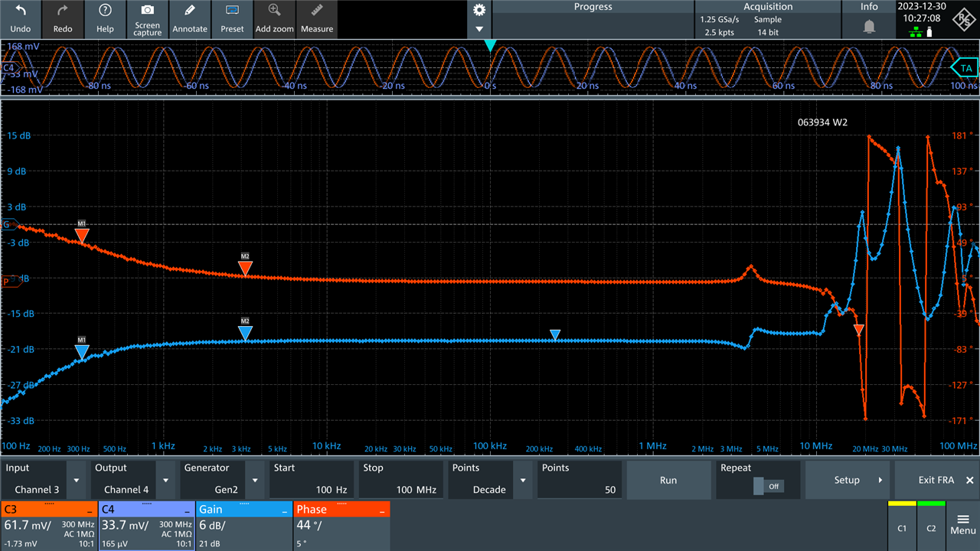
Task: Minimize the Phase panel
Action: click(x=381, y=511)
